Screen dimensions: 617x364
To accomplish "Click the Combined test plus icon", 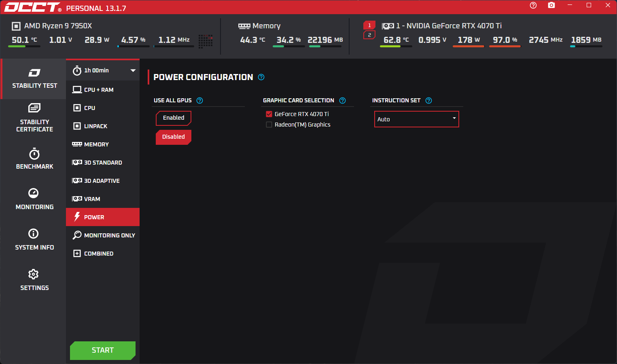I will coord(77,253).
